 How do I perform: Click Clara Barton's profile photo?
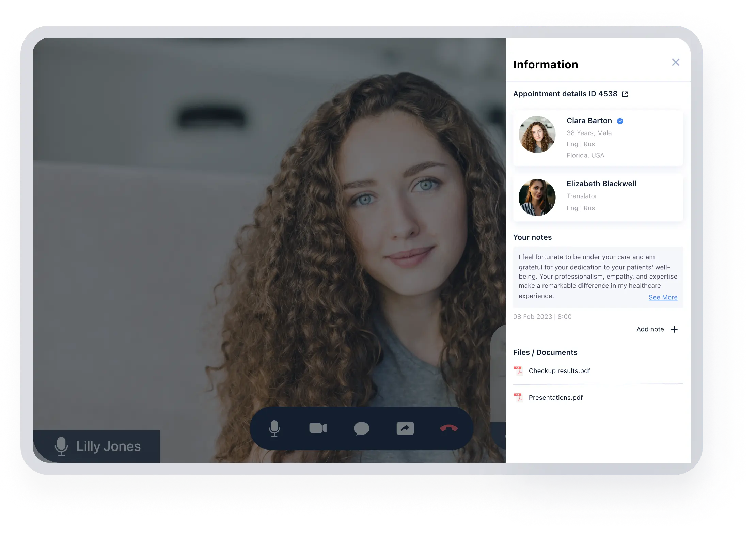point(537,135)
